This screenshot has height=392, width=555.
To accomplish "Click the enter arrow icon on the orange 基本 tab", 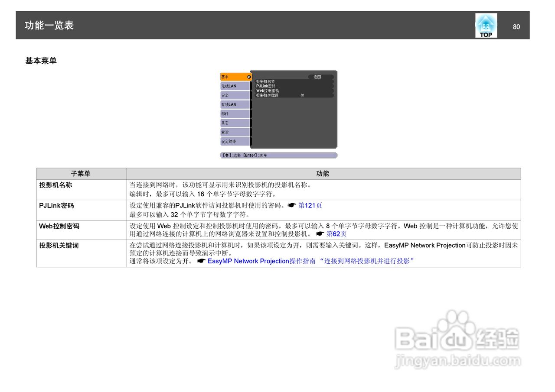I will coord(249,77).
